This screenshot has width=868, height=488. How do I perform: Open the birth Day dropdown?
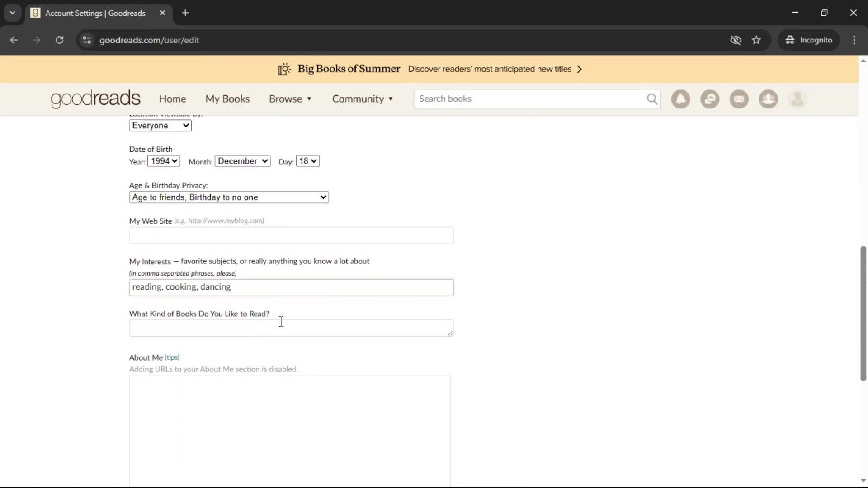coord(308,161)
